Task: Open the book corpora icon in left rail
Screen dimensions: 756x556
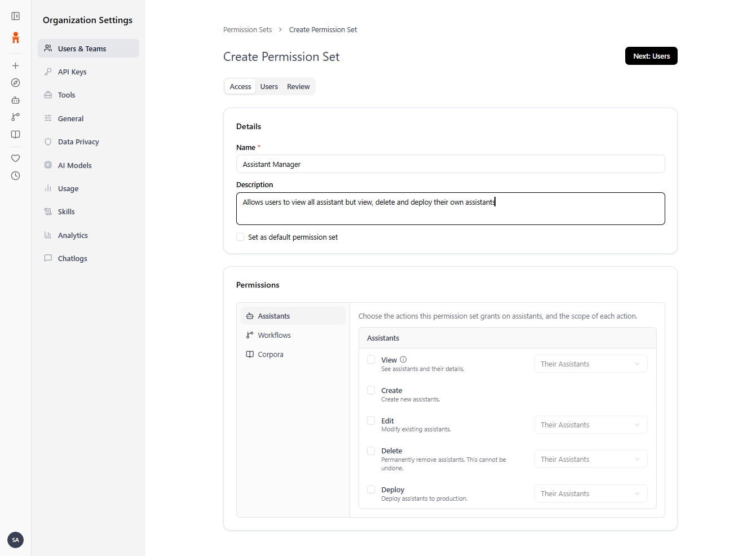Action: (x=16, y=134)
